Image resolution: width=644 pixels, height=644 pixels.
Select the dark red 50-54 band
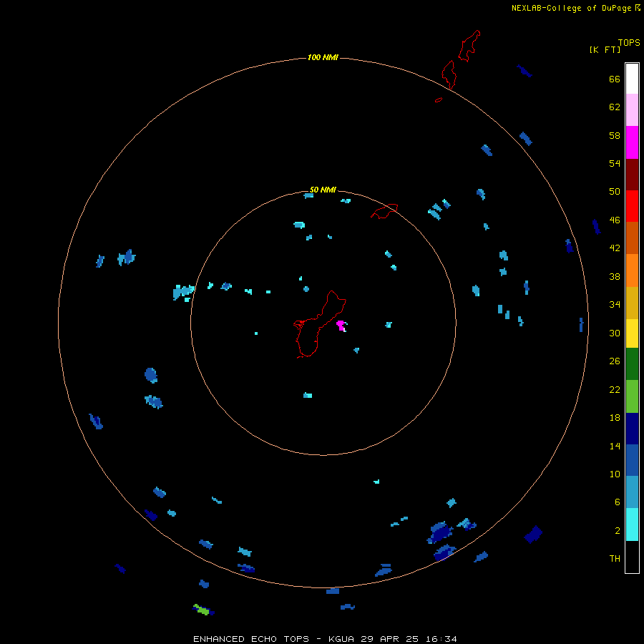click(x=632, y=174)
